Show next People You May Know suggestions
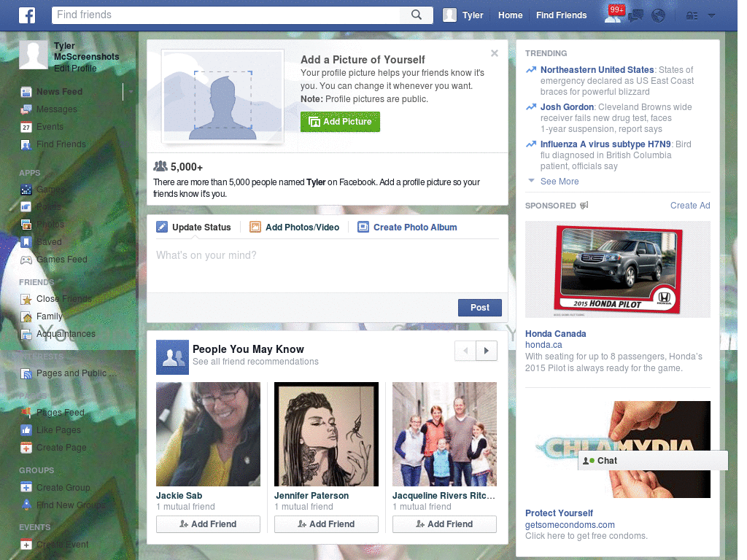747x560 pixels. (x=487, y=351)
